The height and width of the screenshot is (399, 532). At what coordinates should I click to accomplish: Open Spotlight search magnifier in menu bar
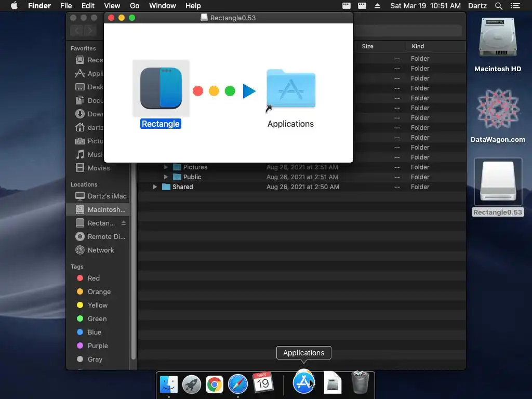(x=498, y=6)
